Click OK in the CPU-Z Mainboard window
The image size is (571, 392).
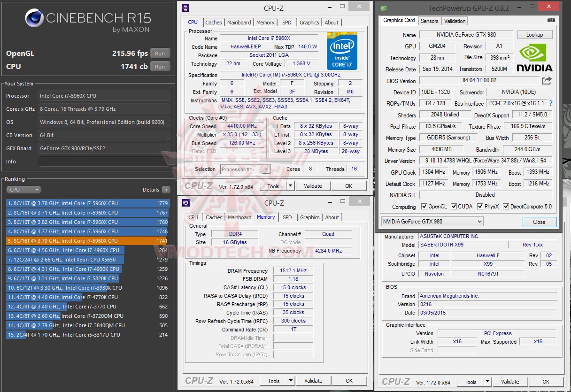pos(546,382)
